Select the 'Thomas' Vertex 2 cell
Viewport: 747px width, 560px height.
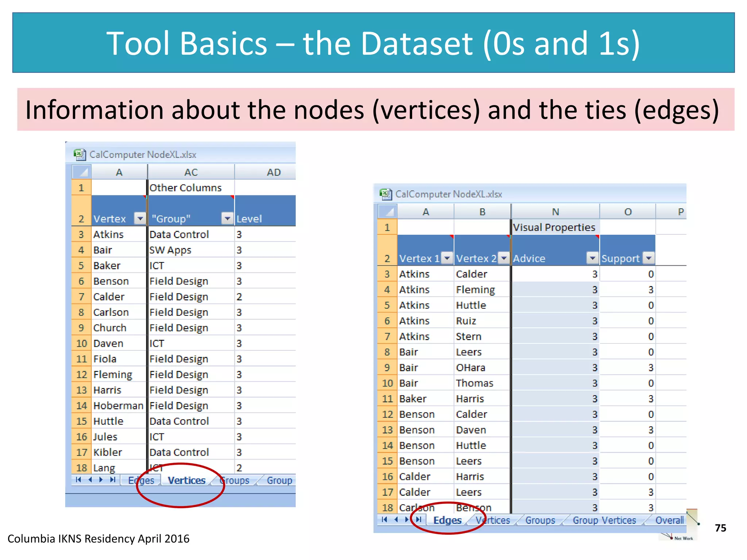482,383
